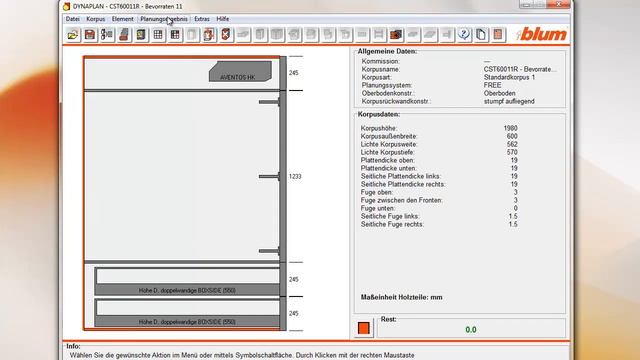Click Korpusaußenbreite value 600

coord(512,136)
